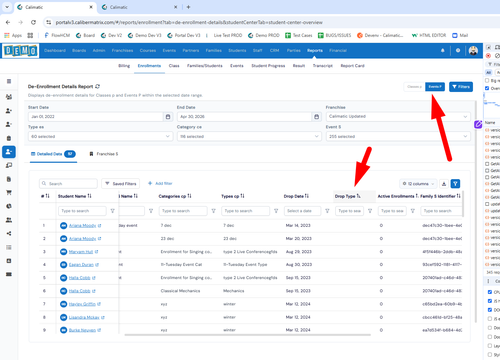
Task: Open Maryam Hull student link
Action: tap(81, 252)
